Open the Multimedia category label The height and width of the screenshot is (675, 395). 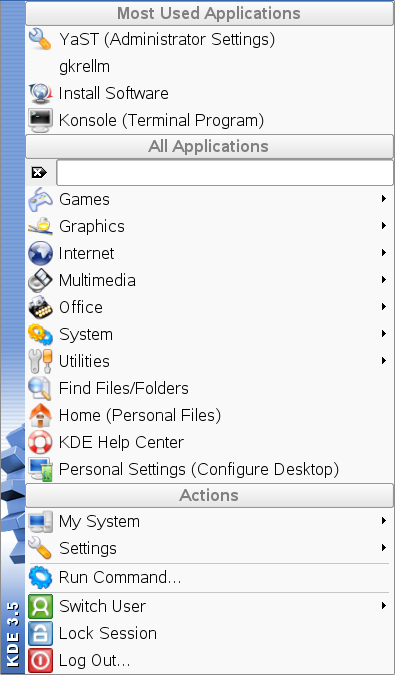pos(97,280)
